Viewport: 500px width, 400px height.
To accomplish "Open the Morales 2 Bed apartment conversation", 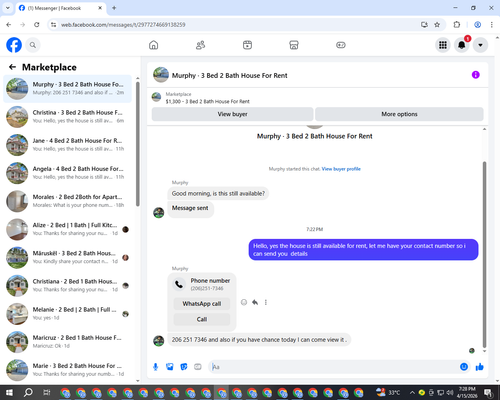I will 68,201.
